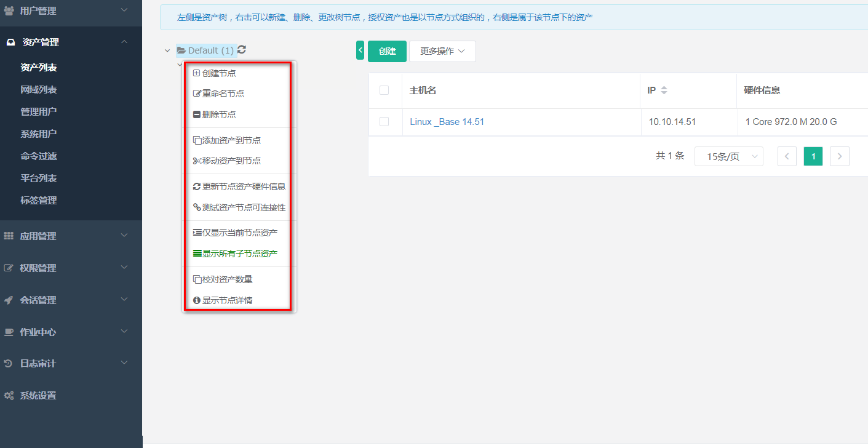Expand the 会话管理 menu chevron
Screen dimensions: 868x448
124,300
